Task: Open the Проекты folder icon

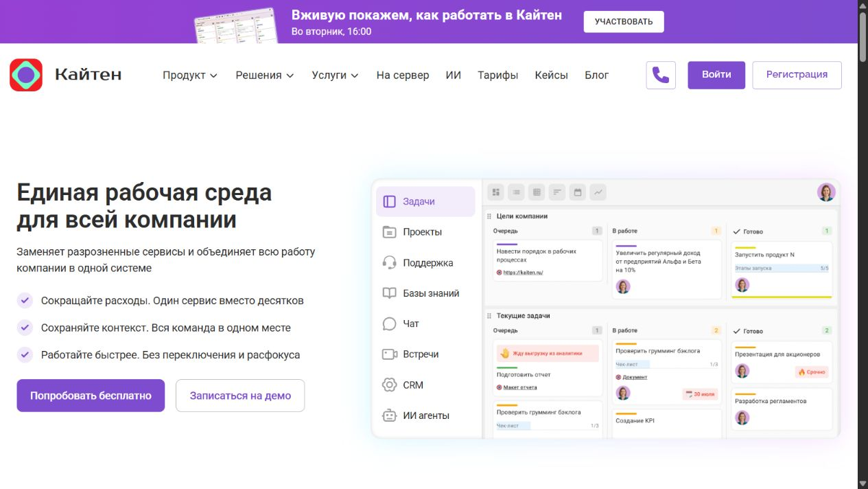Action: tap(389, 232)
